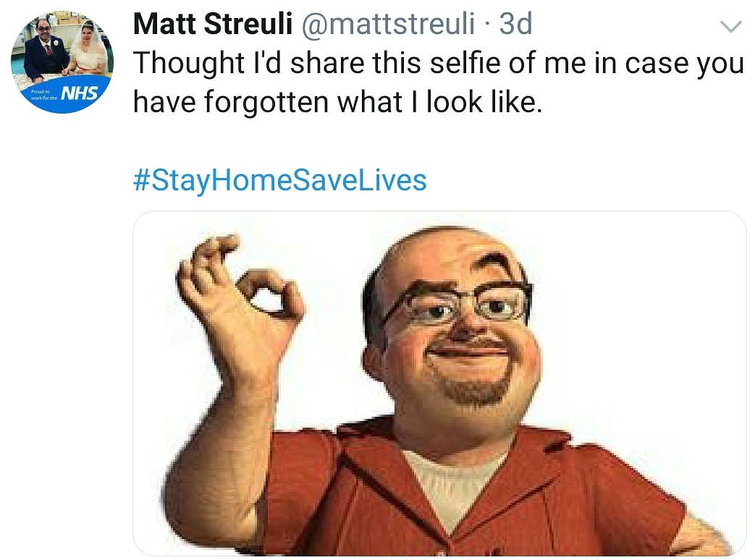The height and width of the screenshot is (560, 755).
Task: Open the #StayHomeSaveLives hashtag
Action: (279, 180)
